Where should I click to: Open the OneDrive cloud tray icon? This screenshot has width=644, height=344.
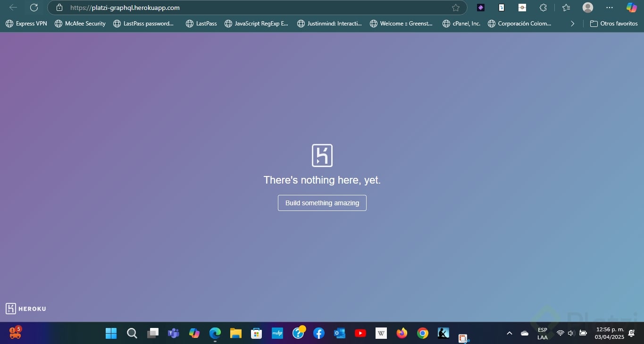[x=525, y=333]
